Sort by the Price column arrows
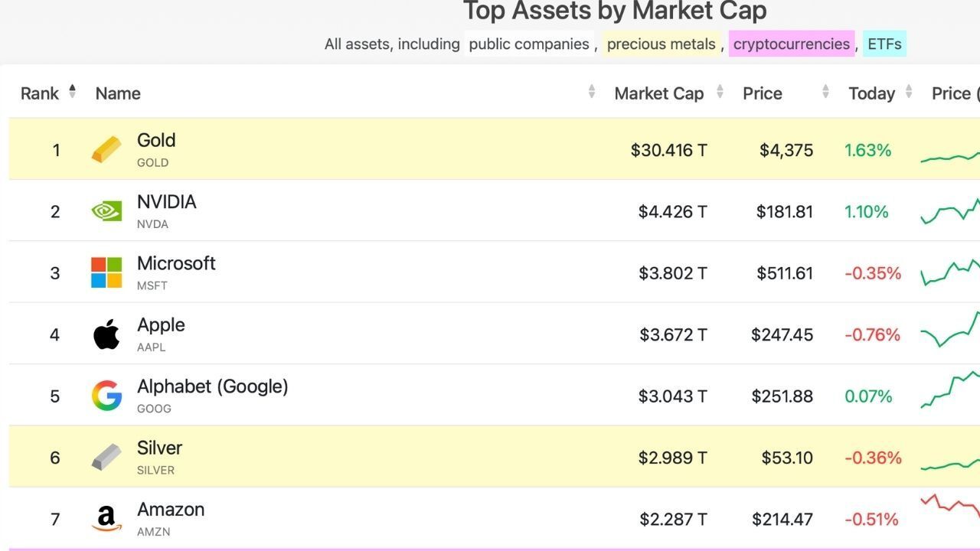 825,92
